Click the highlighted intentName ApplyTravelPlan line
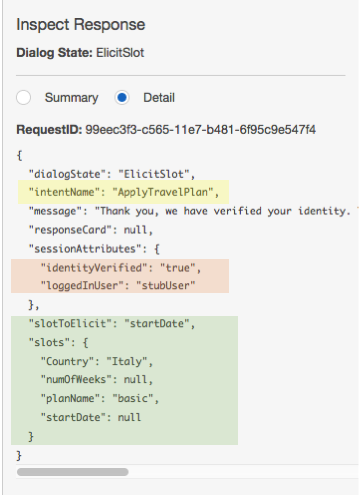This screenshot has height=495, width=362. click(124, 192)
